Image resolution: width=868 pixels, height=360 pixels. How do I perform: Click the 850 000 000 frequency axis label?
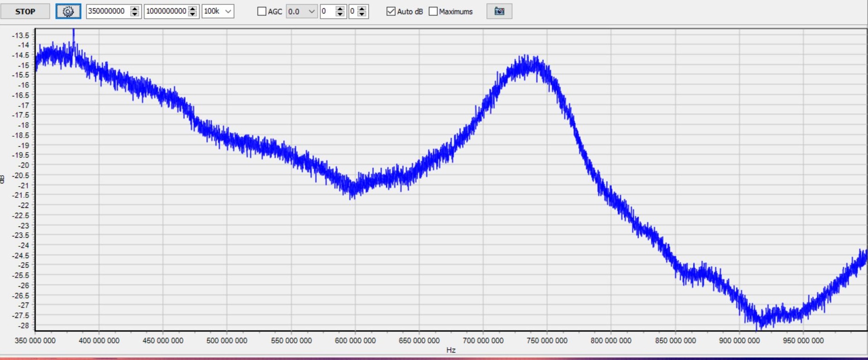[675, 341]
